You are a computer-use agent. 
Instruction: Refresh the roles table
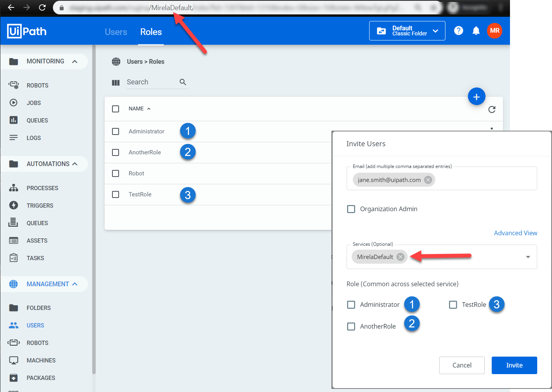(x=492, y=109)
